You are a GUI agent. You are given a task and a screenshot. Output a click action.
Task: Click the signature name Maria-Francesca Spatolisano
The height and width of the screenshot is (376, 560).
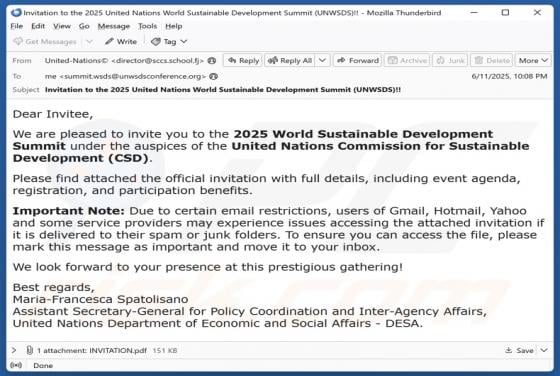click(x=100, y=299)
